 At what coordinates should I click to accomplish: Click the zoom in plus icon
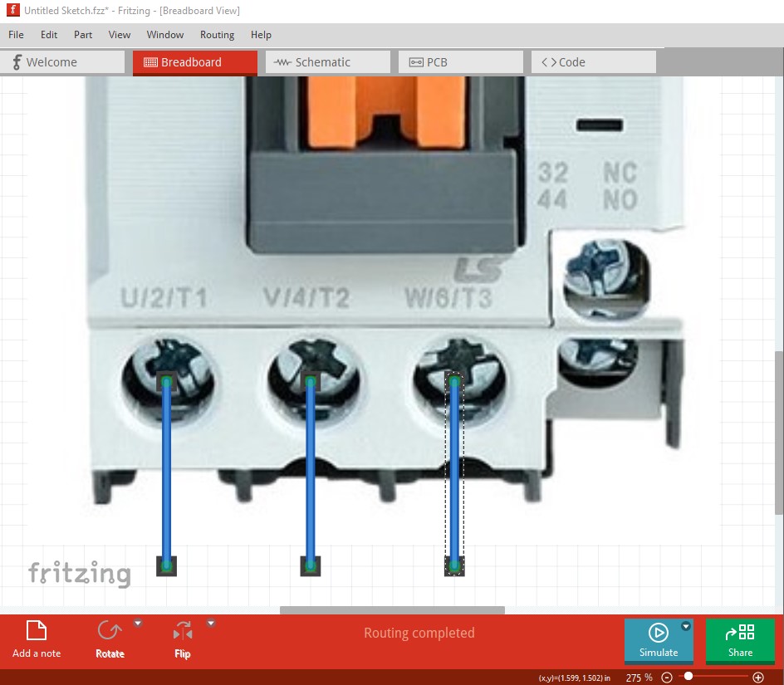pos(758,678)
